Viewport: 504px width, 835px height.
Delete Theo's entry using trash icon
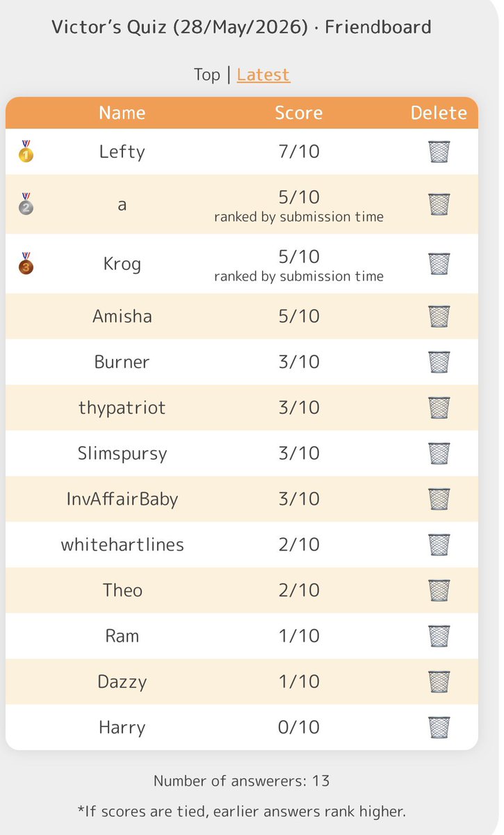click(439, 590)
